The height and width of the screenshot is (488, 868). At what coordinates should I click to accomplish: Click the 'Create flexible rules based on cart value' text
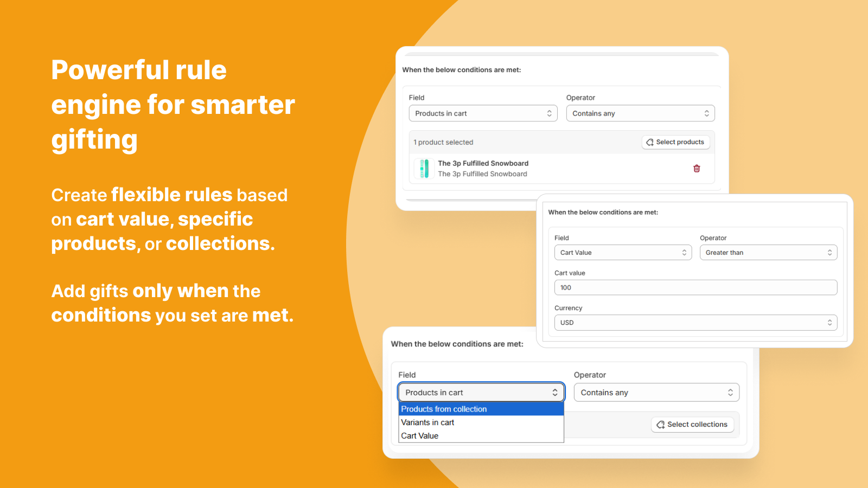pos(169,219)
